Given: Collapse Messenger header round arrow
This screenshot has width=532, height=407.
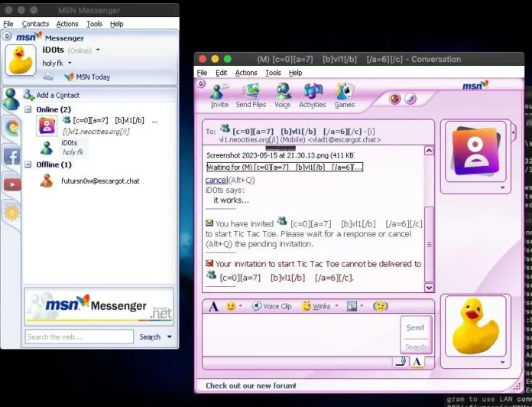Looking at the screenshot, I should click(7, 36).
